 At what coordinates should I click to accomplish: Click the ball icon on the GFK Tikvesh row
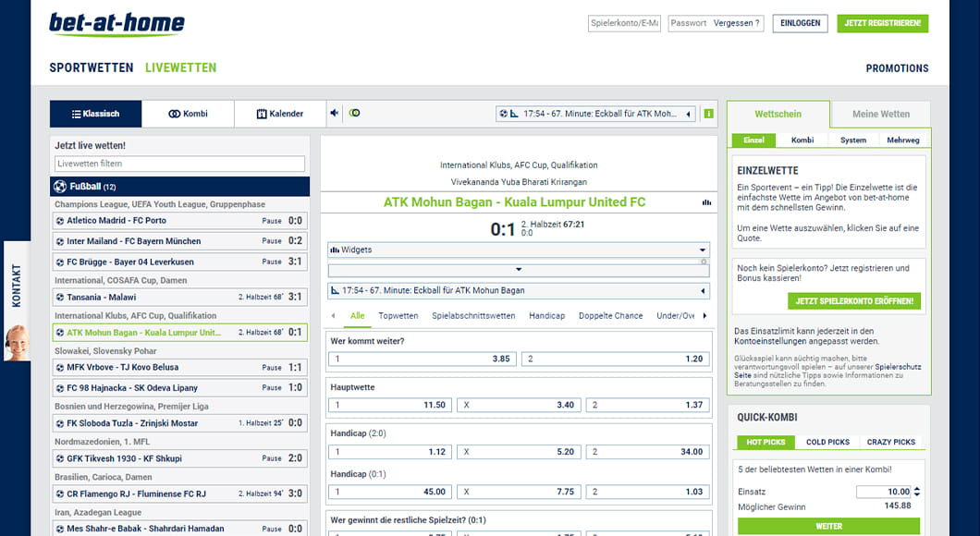point(60,458)
